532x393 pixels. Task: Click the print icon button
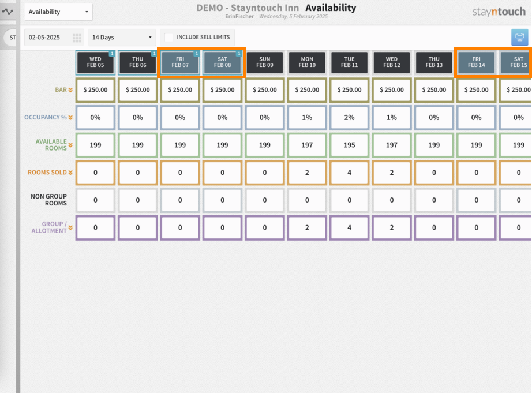pos(519,37)
